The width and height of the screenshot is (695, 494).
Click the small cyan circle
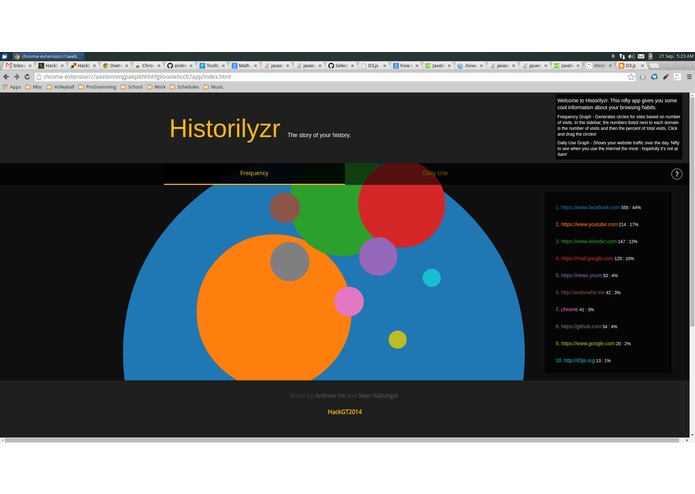(x=431, y=278)
